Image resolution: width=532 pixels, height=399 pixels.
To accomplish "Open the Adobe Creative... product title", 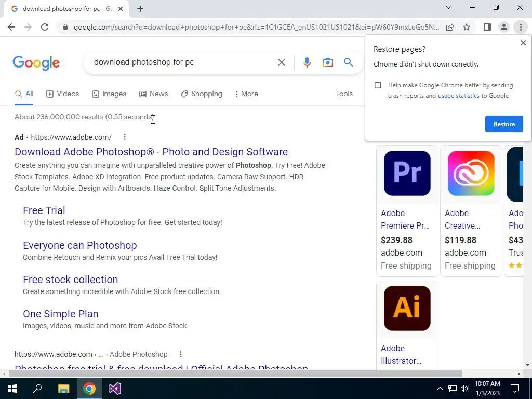I will click(462, 220).
